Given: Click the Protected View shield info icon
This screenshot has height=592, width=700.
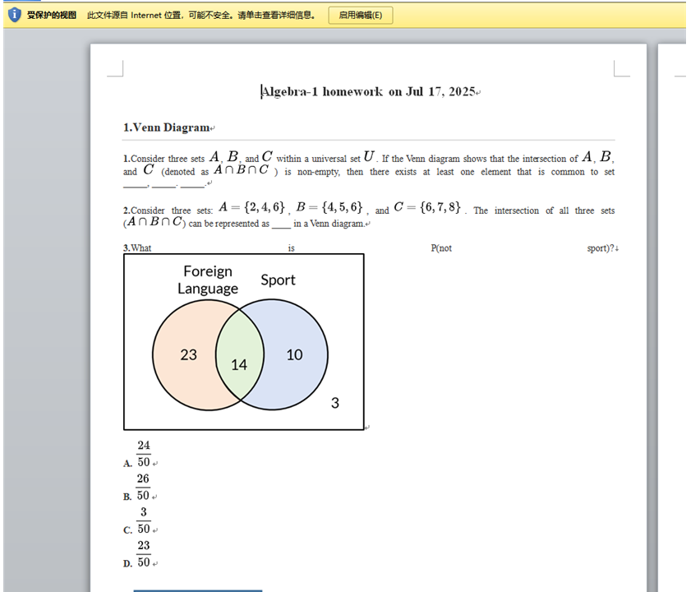Looking at the screenshot, I should tap(14, 15).
